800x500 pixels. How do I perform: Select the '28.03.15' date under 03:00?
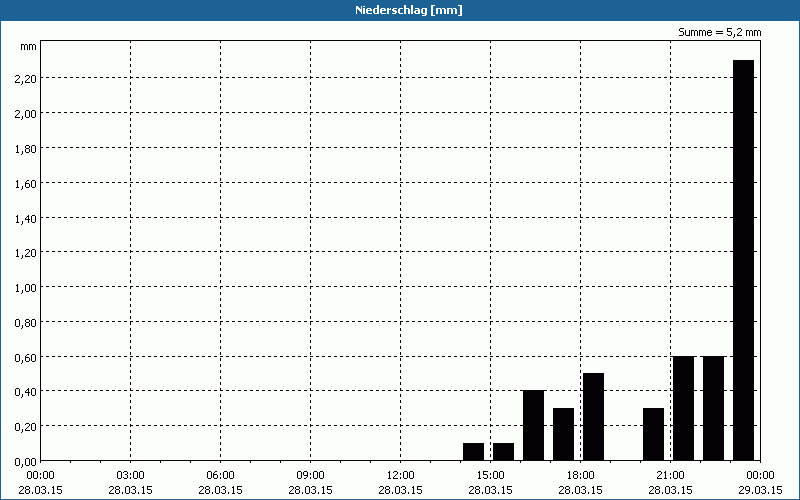click(x=130, y=490)
